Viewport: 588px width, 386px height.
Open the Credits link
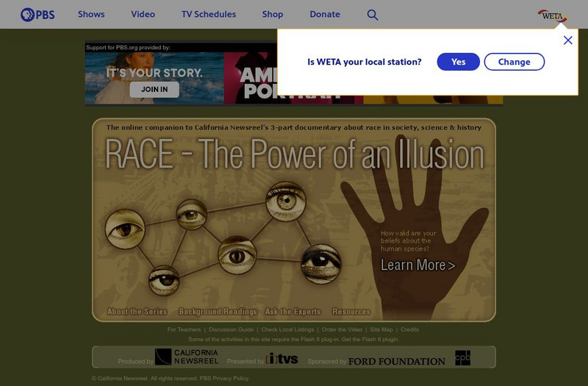point(409,329)
